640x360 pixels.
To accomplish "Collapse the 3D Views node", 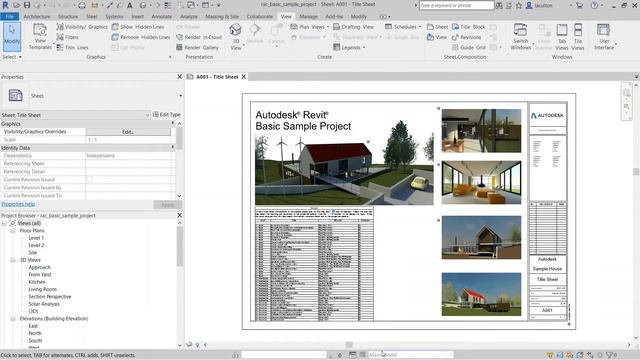I will coord(13,260).
